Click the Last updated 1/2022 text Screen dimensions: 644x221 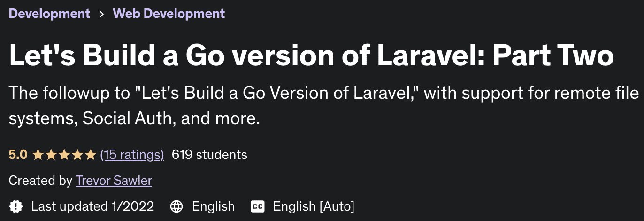pos(92,206)
